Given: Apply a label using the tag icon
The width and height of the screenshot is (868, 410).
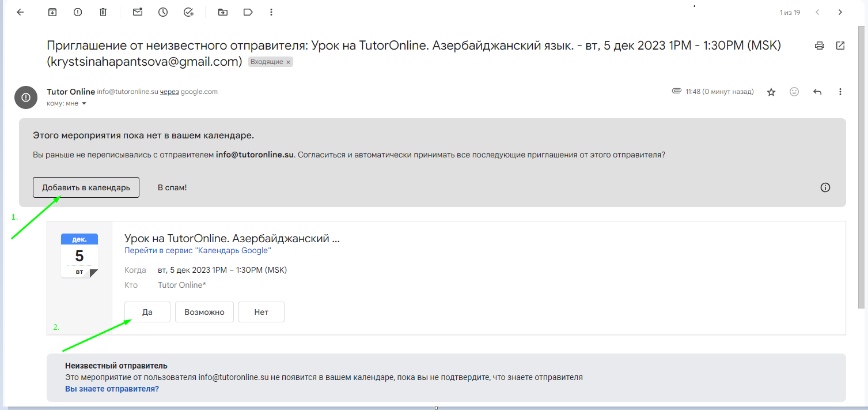Looking at the screenshot, I should point(248,12).
